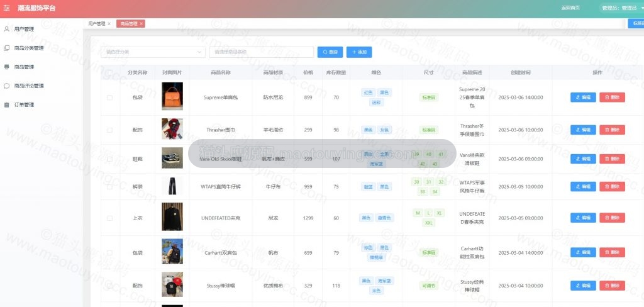
Task: Check the UNDEFEATED夹克 row checkbox
Action: (x=109, y=218)
